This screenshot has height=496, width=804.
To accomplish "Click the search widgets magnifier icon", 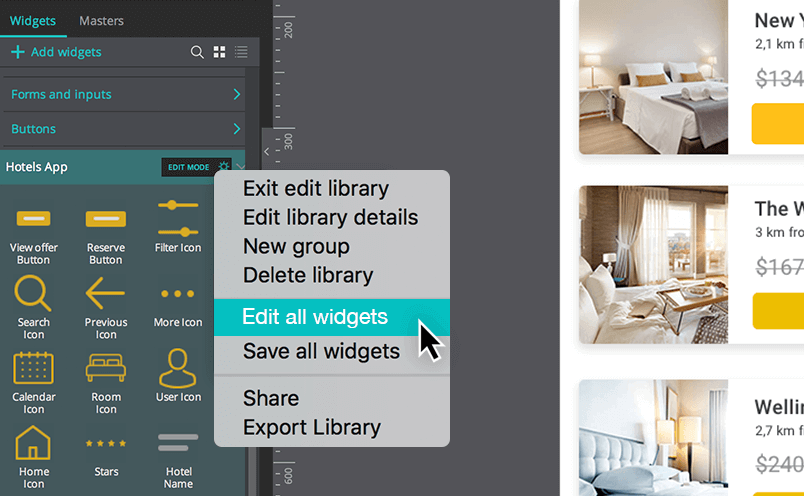I will [x=197, y=52].
